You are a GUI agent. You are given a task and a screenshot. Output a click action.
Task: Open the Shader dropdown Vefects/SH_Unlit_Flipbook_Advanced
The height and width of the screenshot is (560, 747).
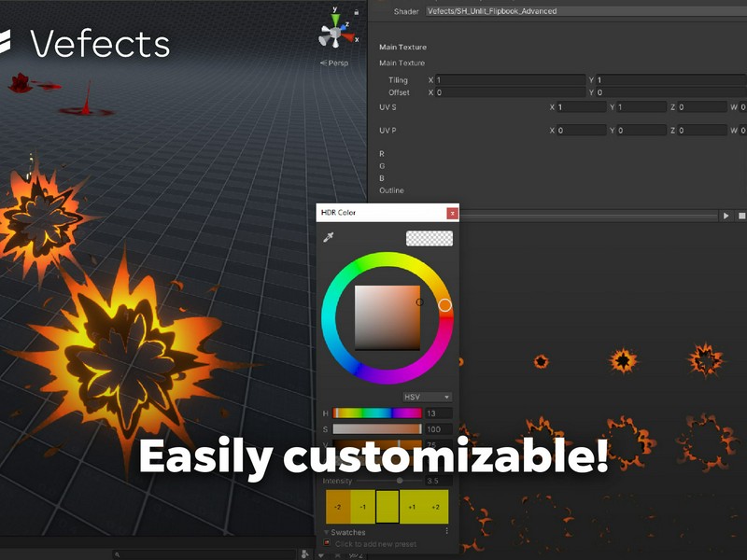pos(586,11)
